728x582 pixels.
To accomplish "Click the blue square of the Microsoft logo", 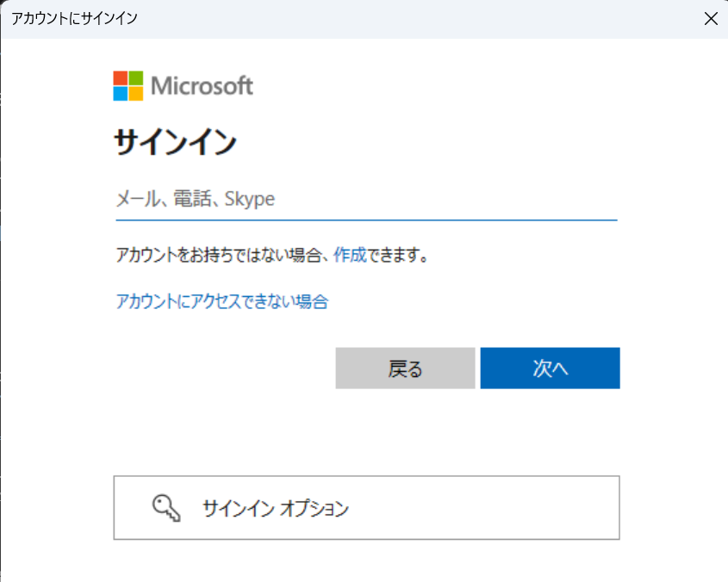I will pyautogui.click(x=120, y=93).
